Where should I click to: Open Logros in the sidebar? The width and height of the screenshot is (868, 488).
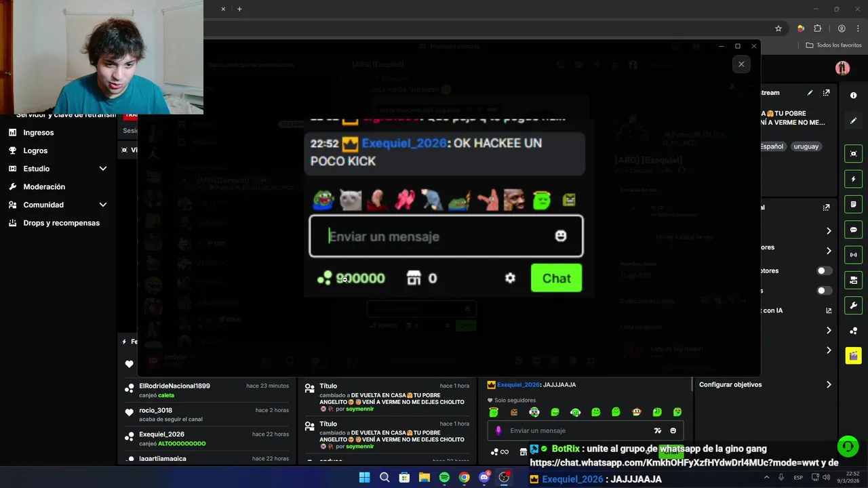point(35,150)
